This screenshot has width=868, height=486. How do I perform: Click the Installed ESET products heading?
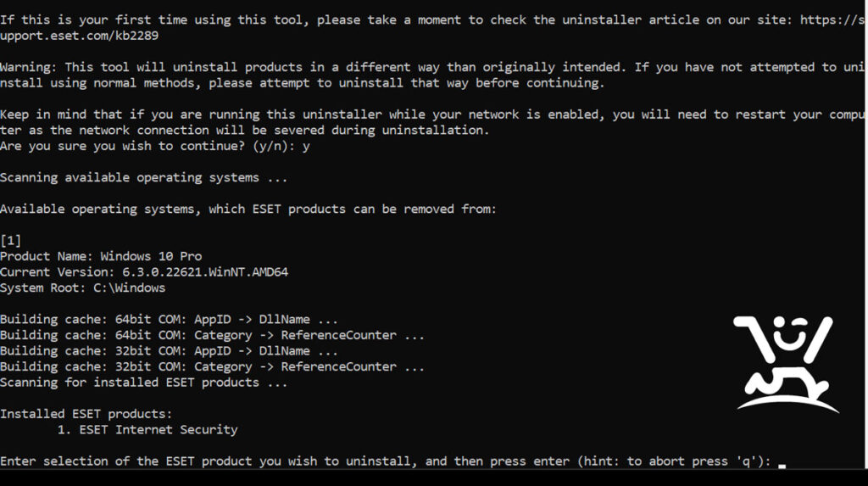click(x=86, y=414)
